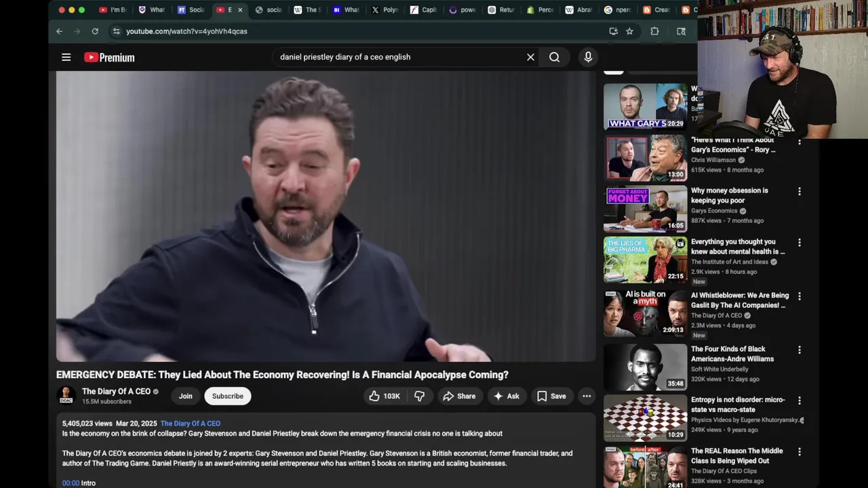Switch to the "nperc" Google tab
This screenshot has width=868, height=488.
[618, 10]
